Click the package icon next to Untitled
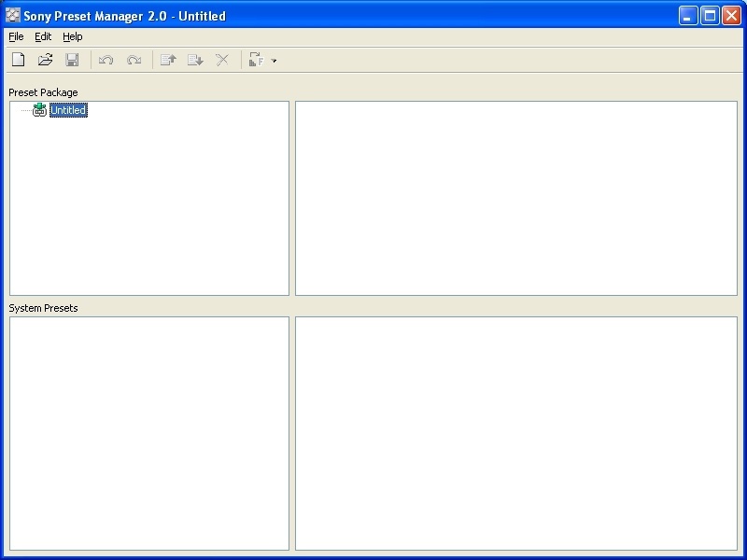Screen dimensions: 747x560 (x=39, y=110)
